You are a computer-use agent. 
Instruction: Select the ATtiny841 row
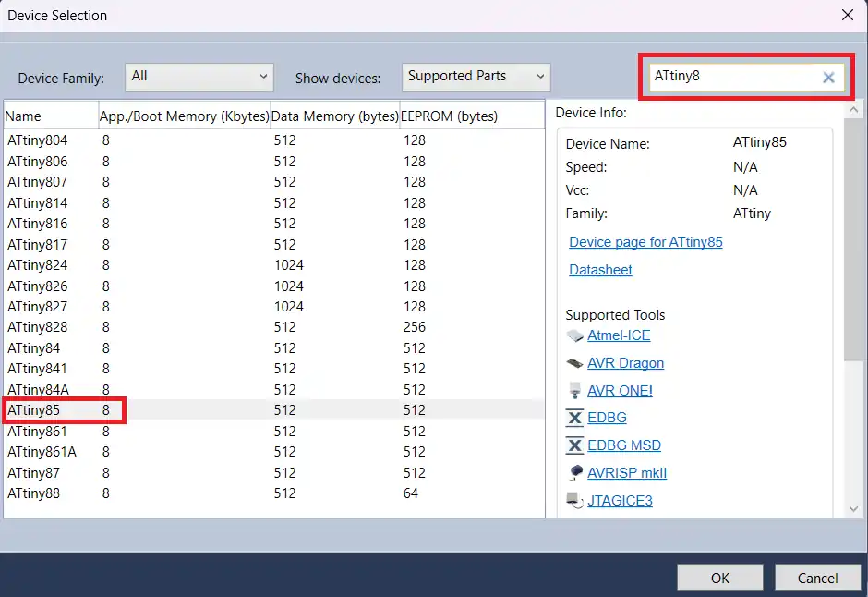point(274,369)
